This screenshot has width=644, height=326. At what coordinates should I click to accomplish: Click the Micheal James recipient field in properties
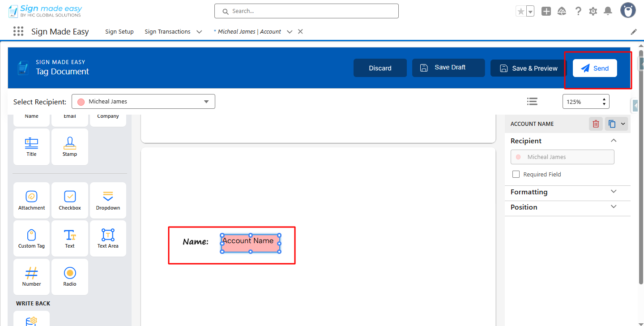[x=562, y=157]
